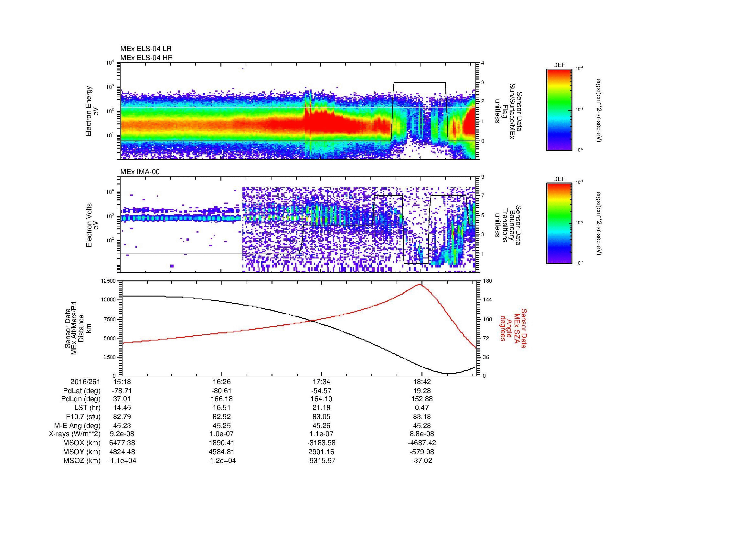Image resolution: width=756 pixels, height=534 pixels.
Task: Click time tick label '18:42'
Action: 422,382
